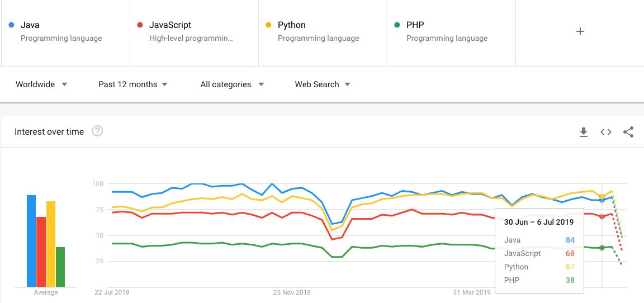Click the green PHP data point marker

[602, 248]
